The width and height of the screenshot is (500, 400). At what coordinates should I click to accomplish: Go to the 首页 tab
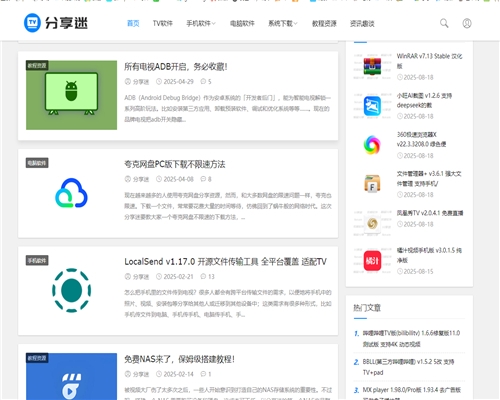[133, 23]
